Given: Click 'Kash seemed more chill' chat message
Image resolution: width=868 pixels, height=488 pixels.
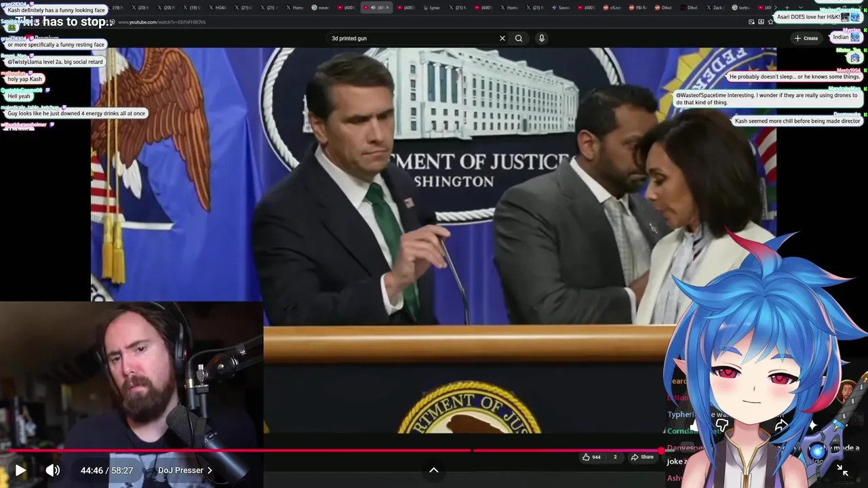Looking at the screenshot, I should click(797, 121).
